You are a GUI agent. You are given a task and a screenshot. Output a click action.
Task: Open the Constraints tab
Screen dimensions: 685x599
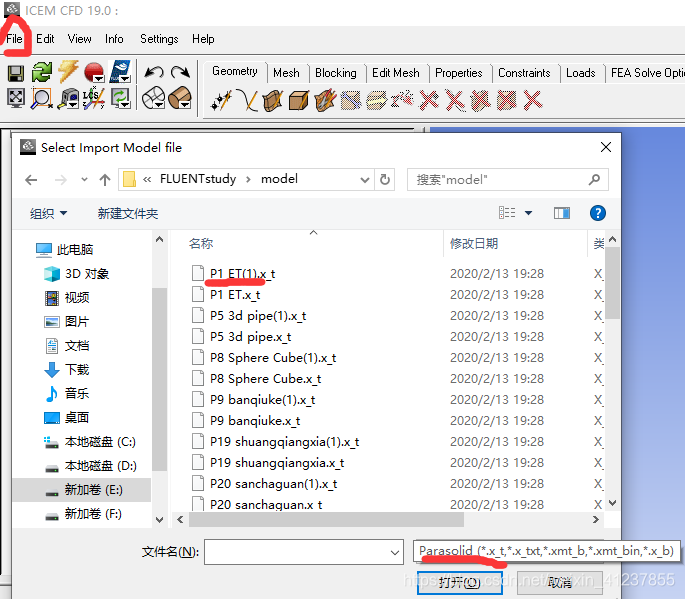pyautogui.click(x=524, y=73)
